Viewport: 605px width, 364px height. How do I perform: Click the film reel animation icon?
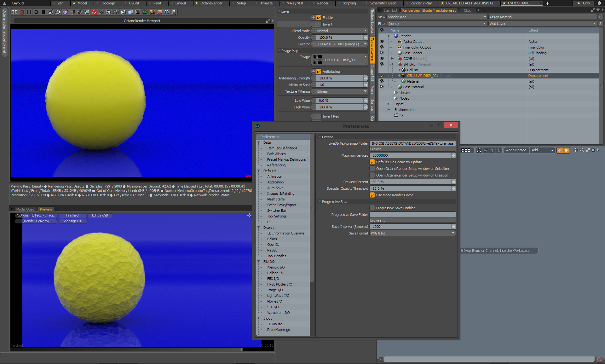point(167,12)
